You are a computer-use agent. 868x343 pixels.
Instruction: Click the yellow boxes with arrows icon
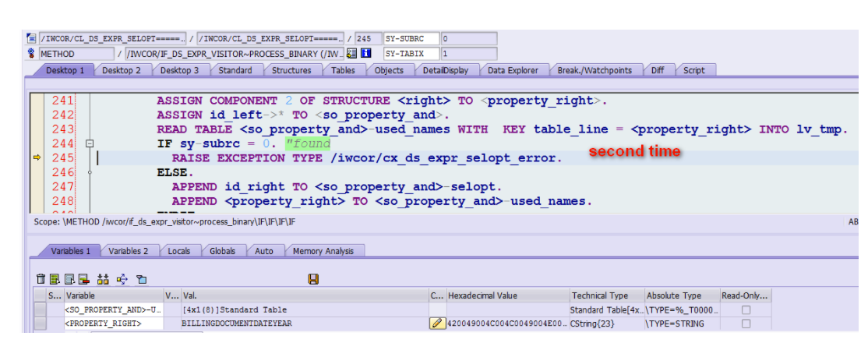(103, 279)
